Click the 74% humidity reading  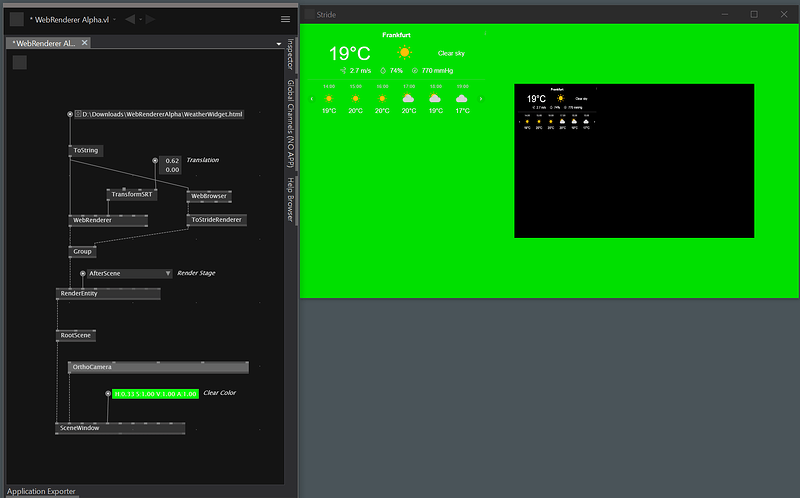pyautogui.click(x=396, y=71)
